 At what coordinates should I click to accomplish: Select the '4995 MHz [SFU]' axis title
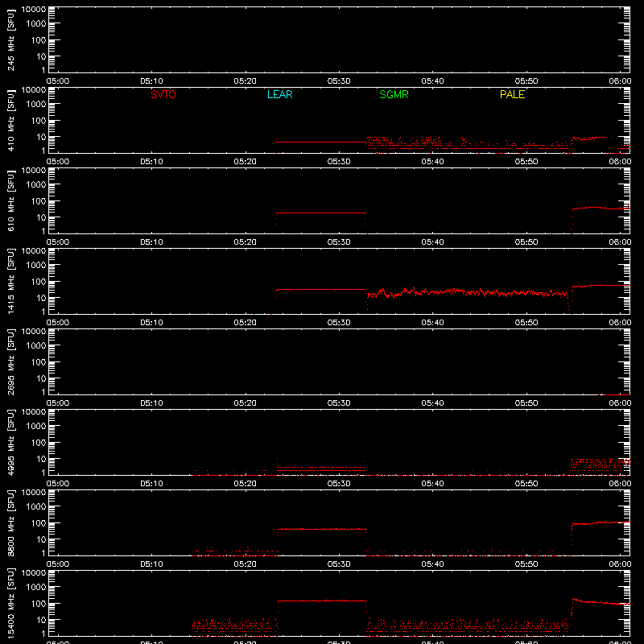click(x=10, y=442)
